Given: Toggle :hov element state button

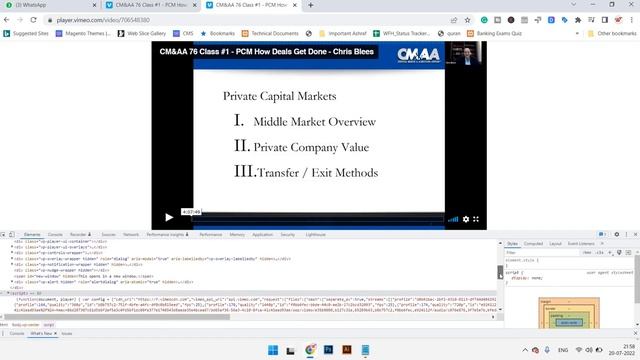Looking at the screenshot, I should coord(587,253).
